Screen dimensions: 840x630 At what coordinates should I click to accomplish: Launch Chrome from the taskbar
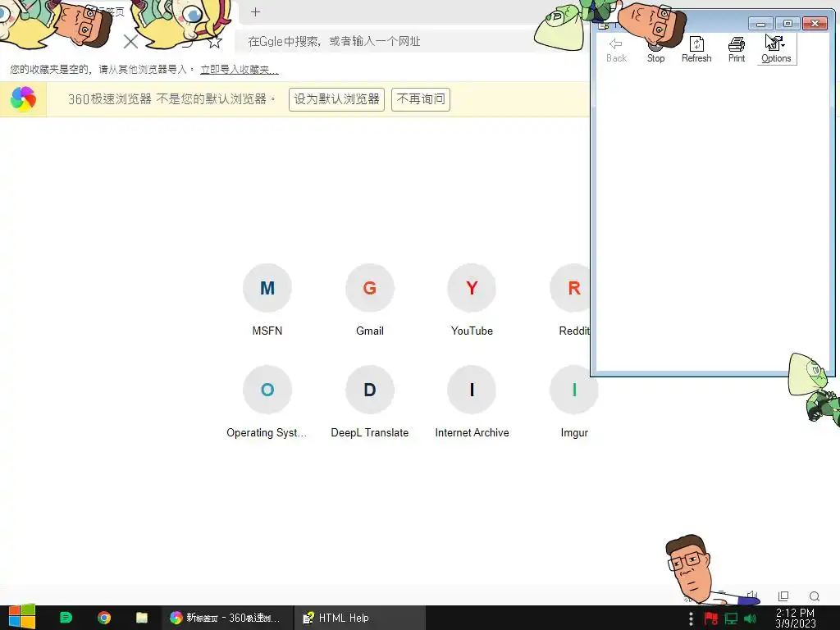104,618
